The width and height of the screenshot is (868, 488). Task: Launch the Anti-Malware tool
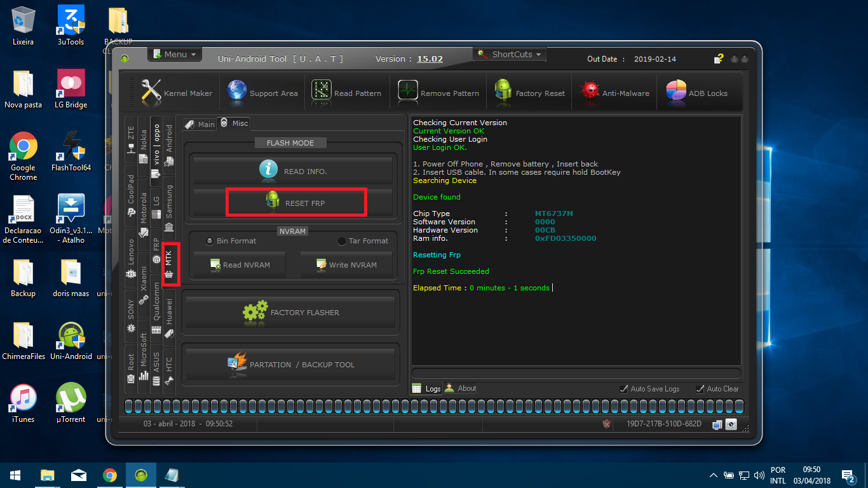pyautogui.click(x=615, y=93)
